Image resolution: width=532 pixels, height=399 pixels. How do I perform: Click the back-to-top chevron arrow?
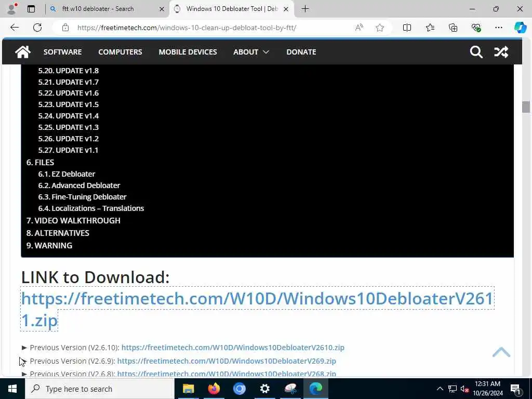pos(501,352)
